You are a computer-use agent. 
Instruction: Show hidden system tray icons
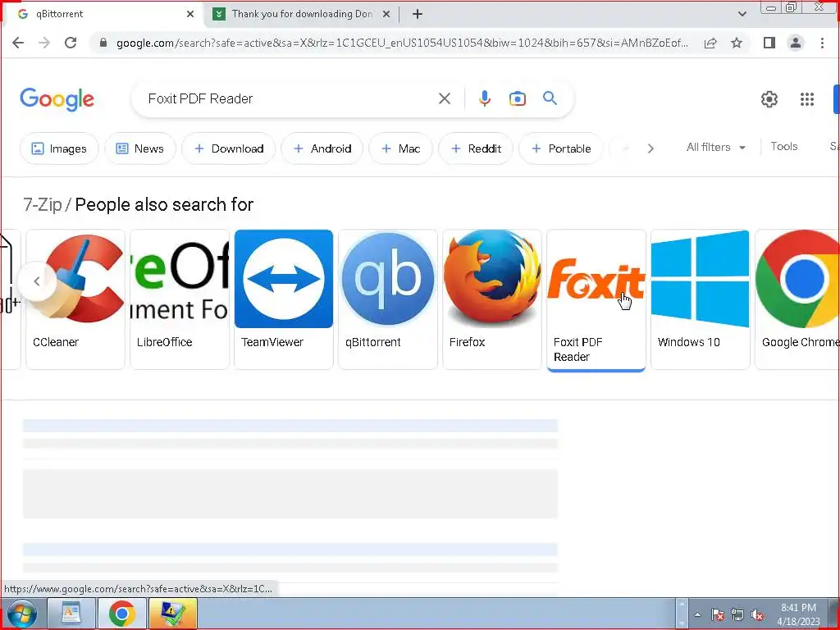pyautogui.click(x=697, y=615)
